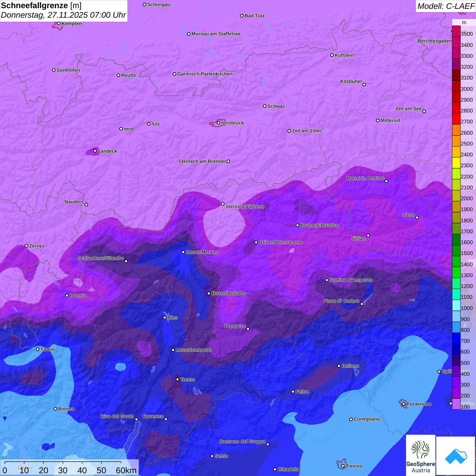
Task: Click the 'Brixen/Bressanone' label
Action: tap(281, 242)
